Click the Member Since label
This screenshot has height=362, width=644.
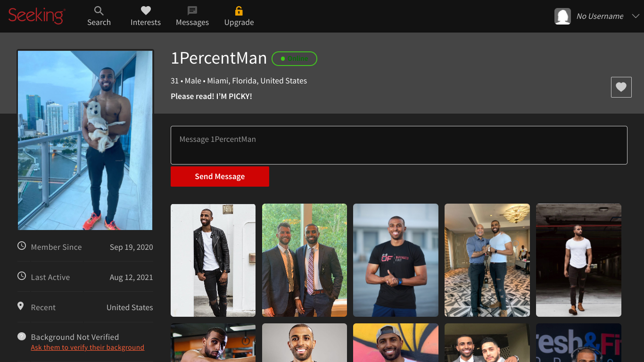point(56,247)
